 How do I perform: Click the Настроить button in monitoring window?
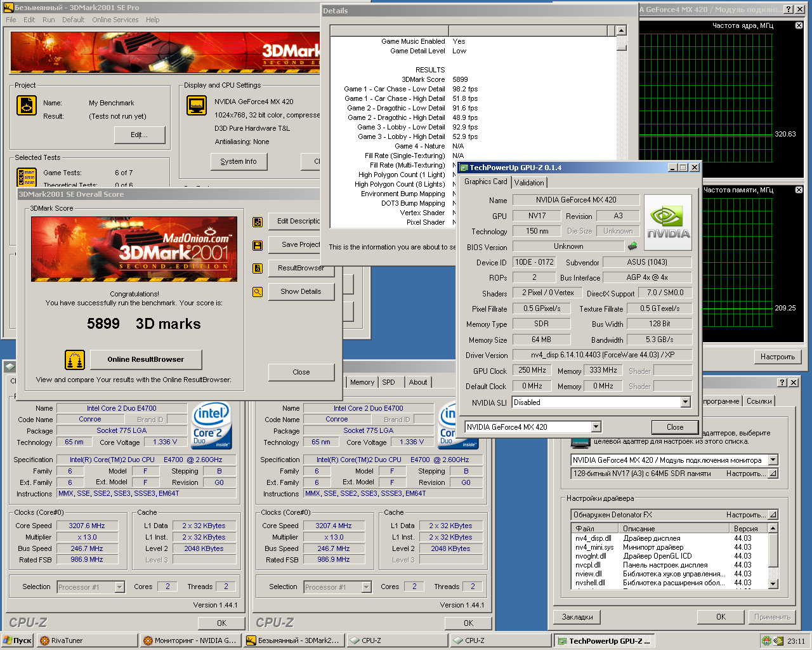tap(778, 357)
